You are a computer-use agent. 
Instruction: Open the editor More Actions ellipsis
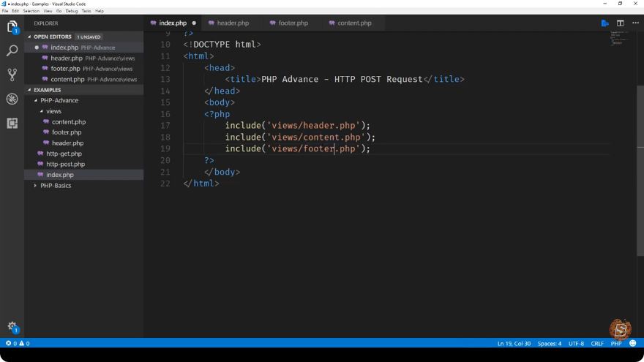[x=635, y=23]
